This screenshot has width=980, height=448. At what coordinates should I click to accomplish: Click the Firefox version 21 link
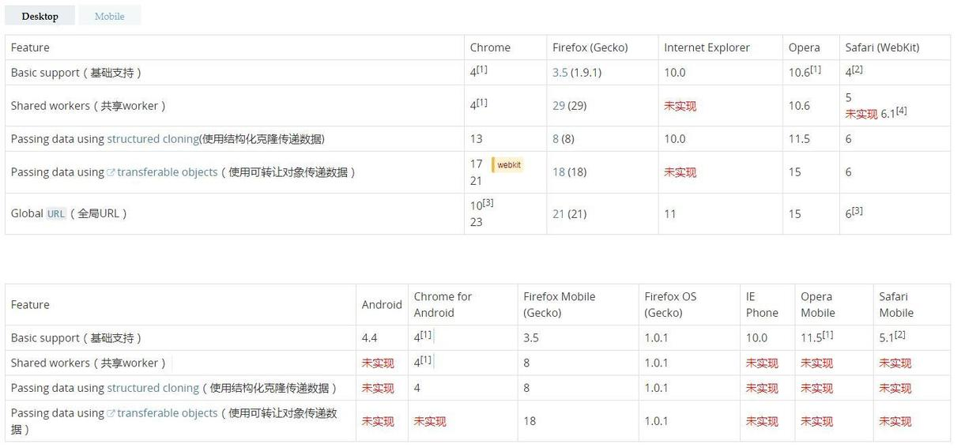[559, 214]
